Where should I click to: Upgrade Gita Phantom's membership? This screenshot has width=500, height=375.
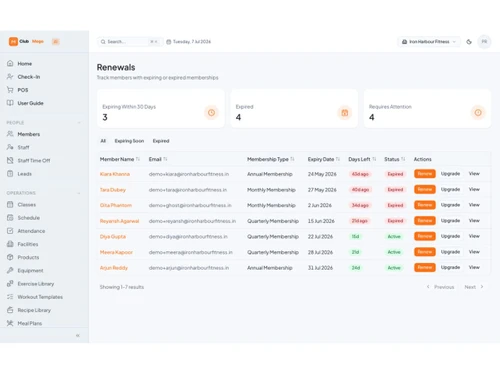[450, 205]
